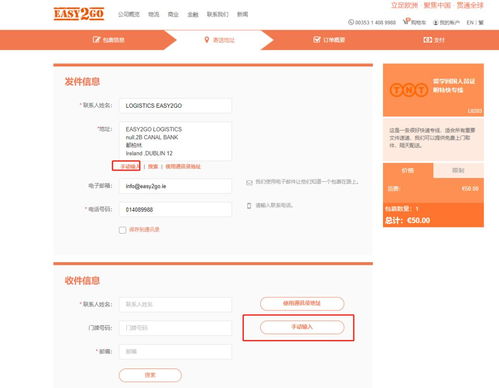
Task: Click the recipient contact name field
Action: [x=175, y=304]
